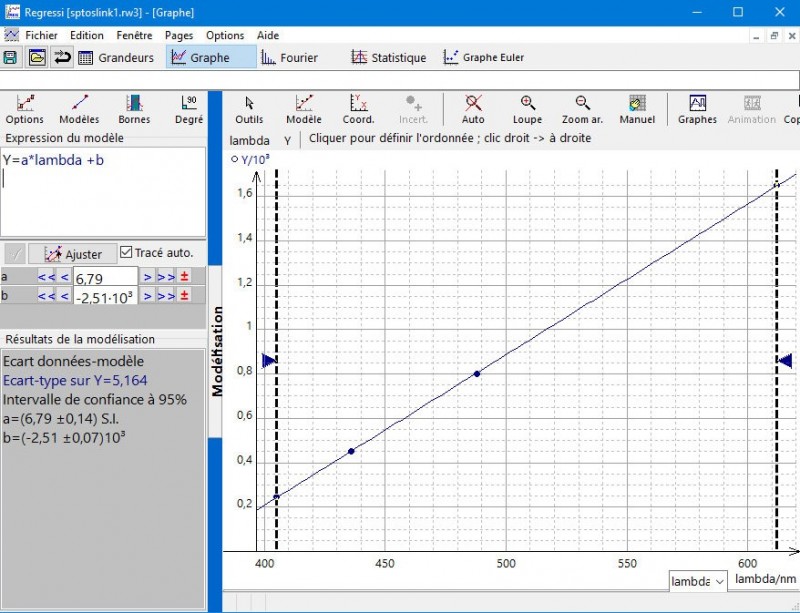Open the Options menu in menu bar
The image size is (800, 613).
click(x=225, y=35)
